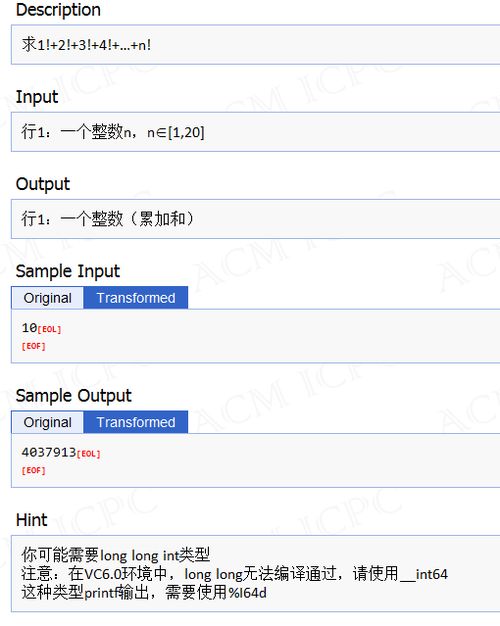Select Original tab under Sample Output

[48, 422]
